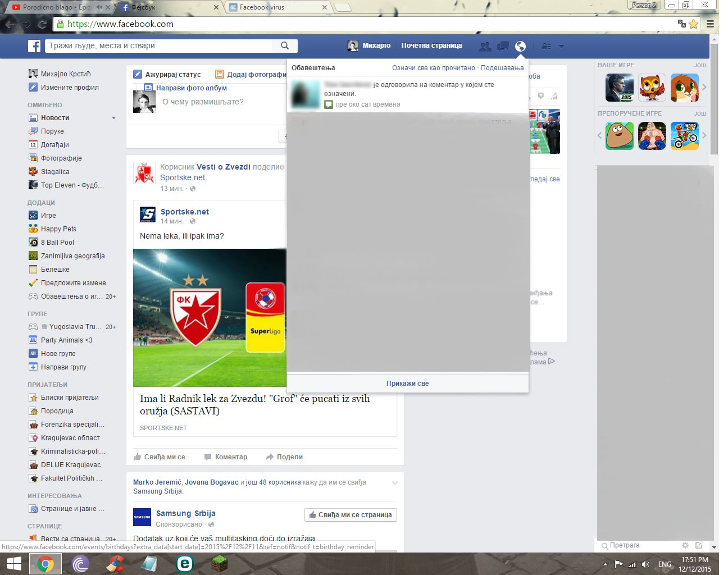This screenshot has width=728, height=575.
Task: Open Поруке in the left sidebar
Action: tap(46, 131)
